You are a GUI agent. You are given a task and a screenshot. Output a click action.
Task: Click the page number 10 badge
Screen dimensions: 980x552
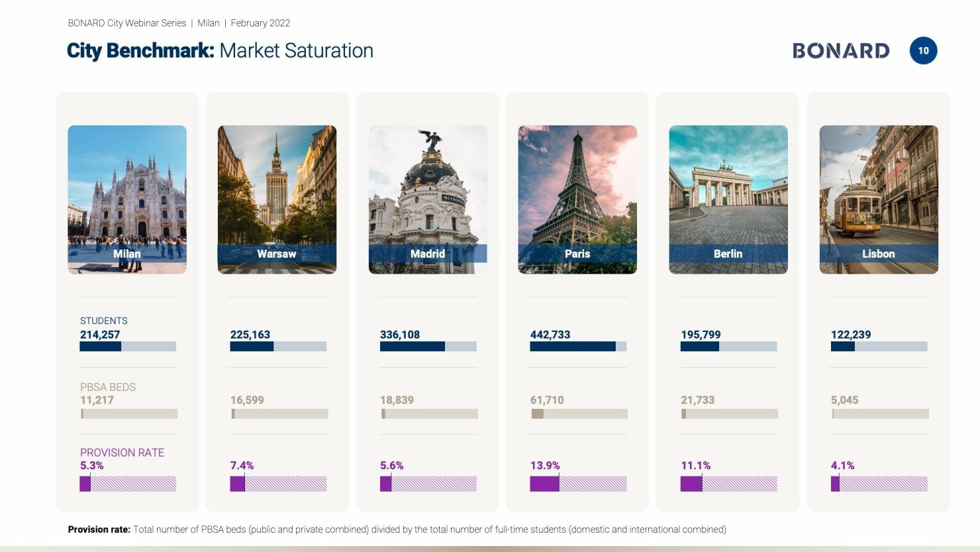coord(923,50)
